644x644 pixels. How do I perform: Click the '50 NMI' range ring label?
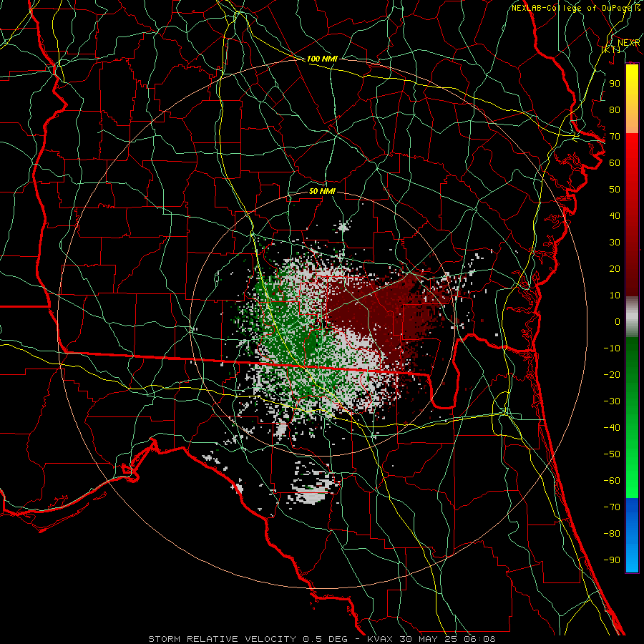[322, 191]
